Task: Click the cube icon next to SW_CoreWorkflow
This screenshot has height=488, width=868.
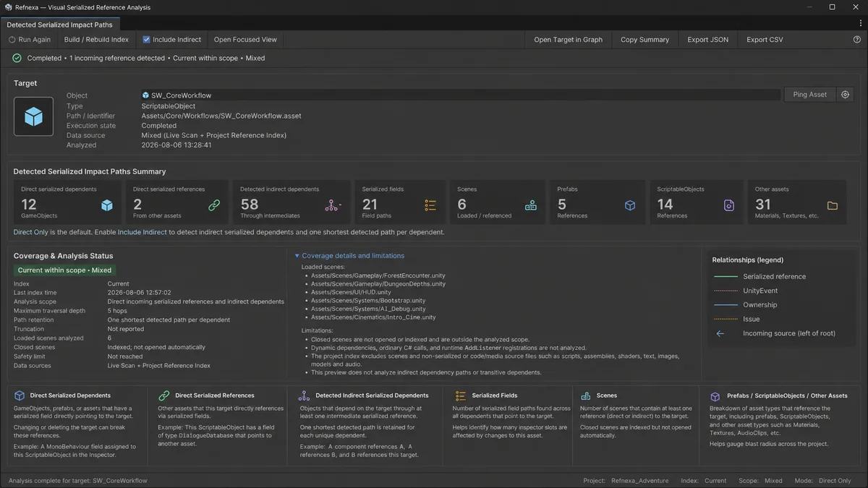Action: pos(145,95)
